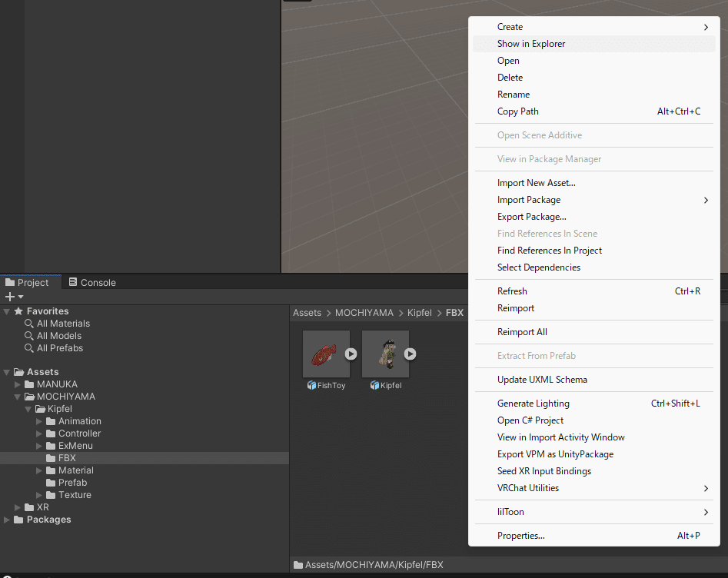Viewport: 728px width, 578px height.
Task: Select the Kipfel FBX thumbnail
Action: point(385,354)
